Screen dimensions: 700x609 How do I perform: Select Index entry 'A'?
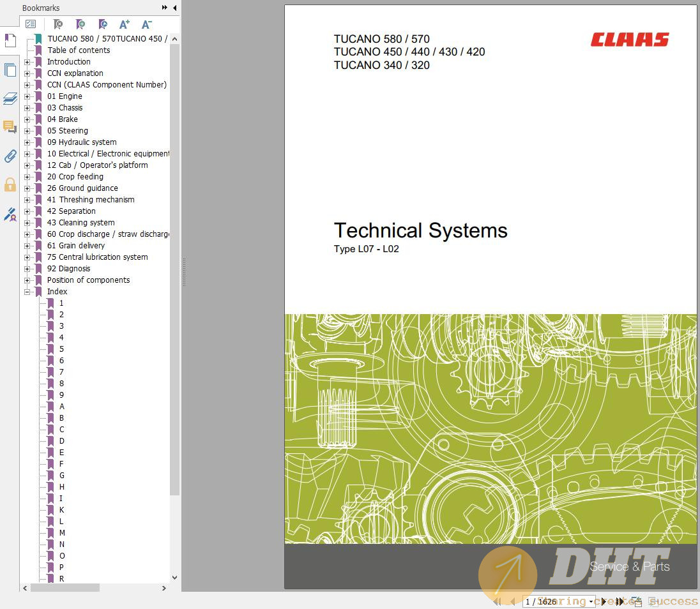tap(61, 407)
